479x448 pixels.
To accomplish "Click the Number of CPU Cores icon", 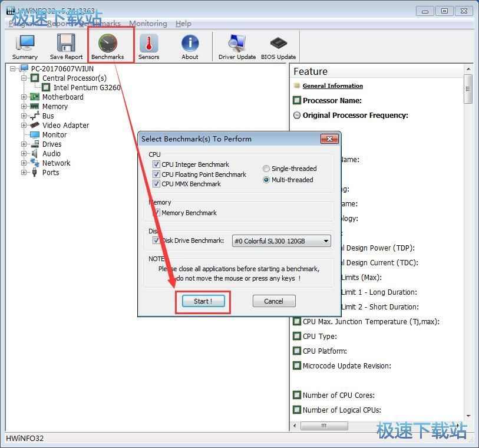I will point(296,395).
